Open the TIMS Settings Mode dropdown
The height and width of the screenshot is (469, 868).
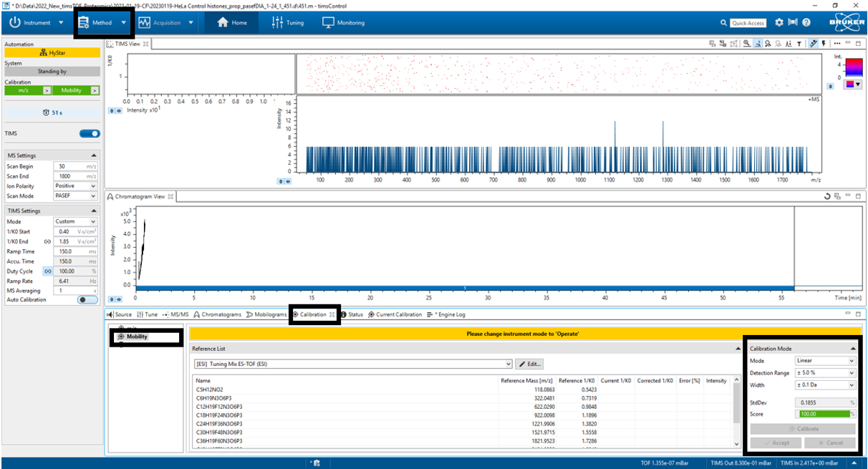point(75,221)
